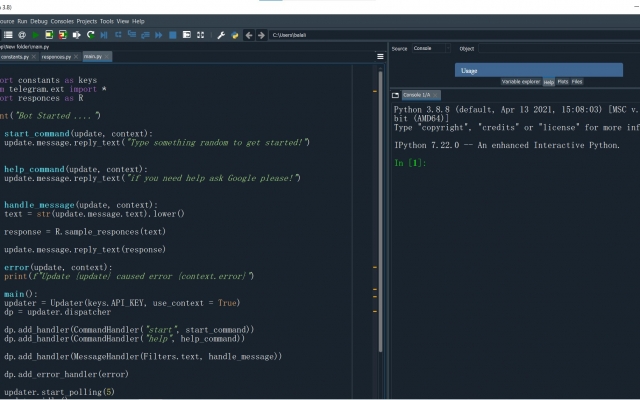Open the Plots pane tab
640x400 pixels.
(x=562, y=82)
